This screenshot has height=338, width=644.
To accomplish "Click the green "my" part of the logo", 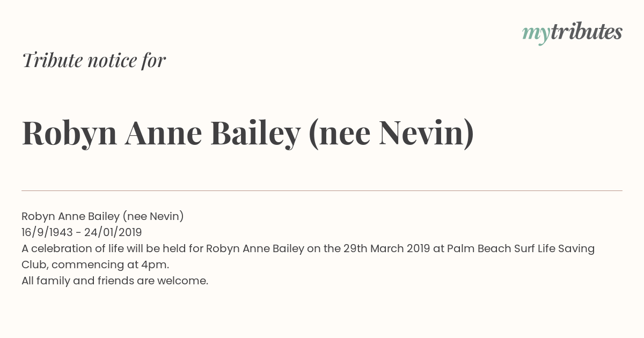I will [x=536, y=35].
